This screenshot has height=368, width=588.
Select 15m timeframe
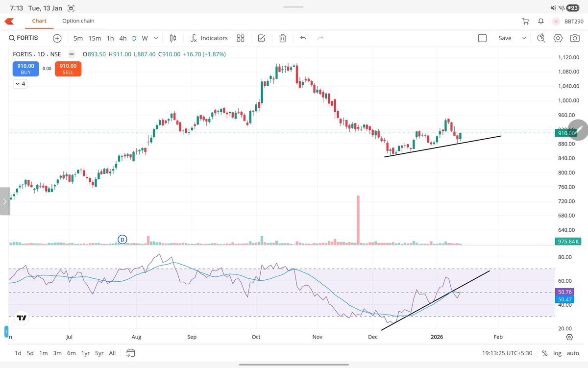click(x=95, y=38)
